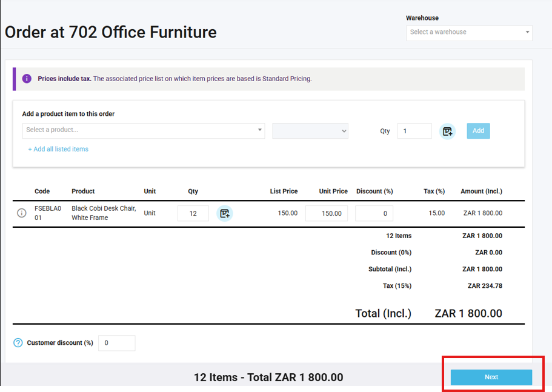The width and height of the screenshot is (552, 392).
Task: Click the row Discount (%) input field
Action: (x=374, y=213)
